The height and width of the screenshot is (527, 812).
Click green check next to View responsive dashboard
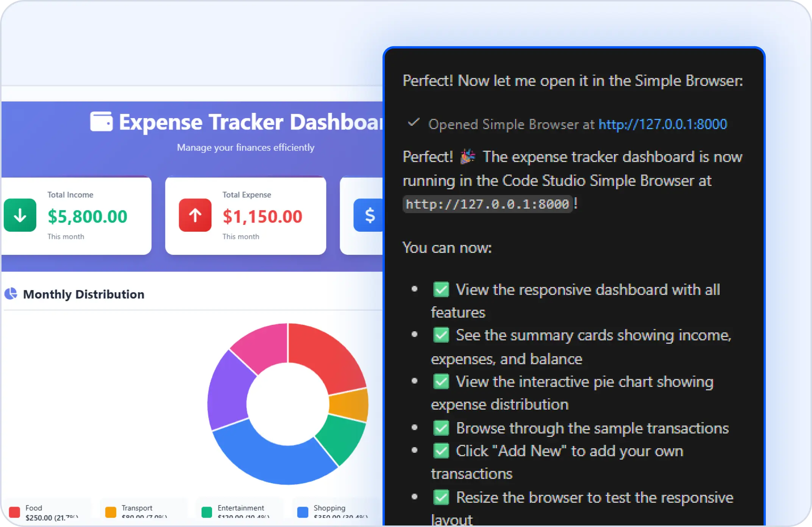(x=441, y=290)
